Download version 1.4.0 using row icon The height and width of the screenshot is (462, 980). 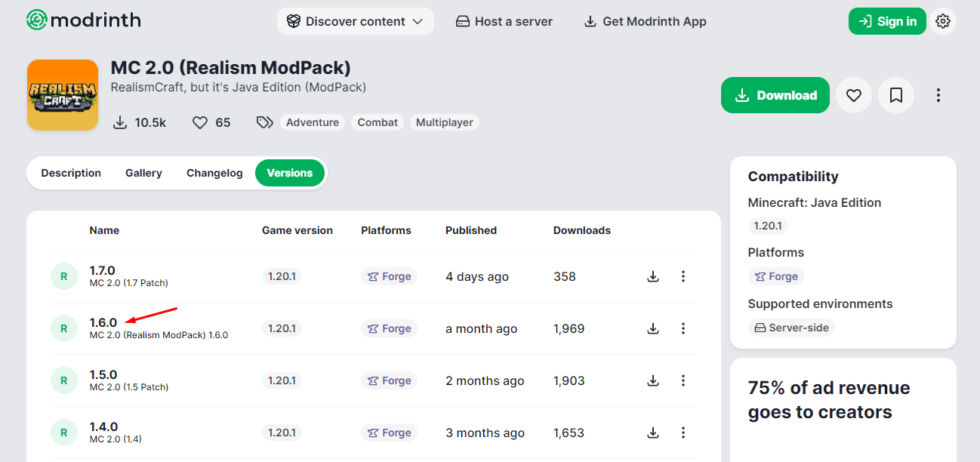[653, 433]
